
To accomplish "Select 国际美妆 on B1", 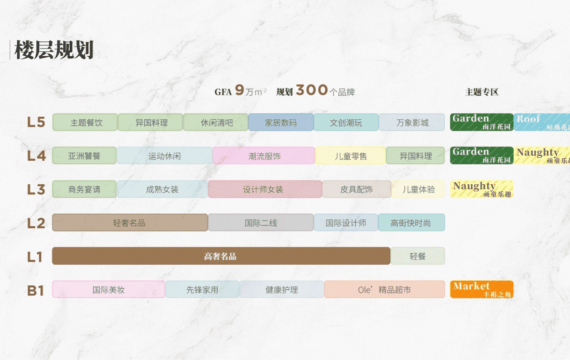I will click(108, 289).
